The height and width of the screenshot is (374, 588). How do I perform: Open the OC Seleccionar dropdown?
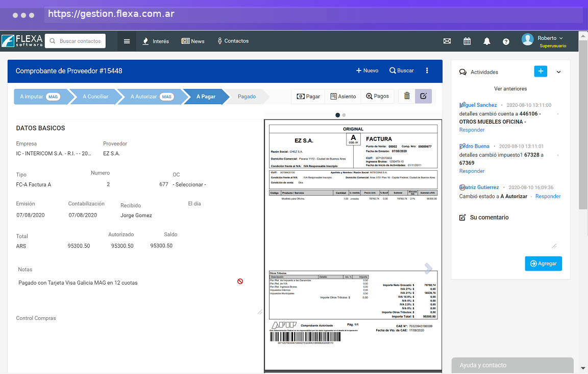[x=189, y=184]
